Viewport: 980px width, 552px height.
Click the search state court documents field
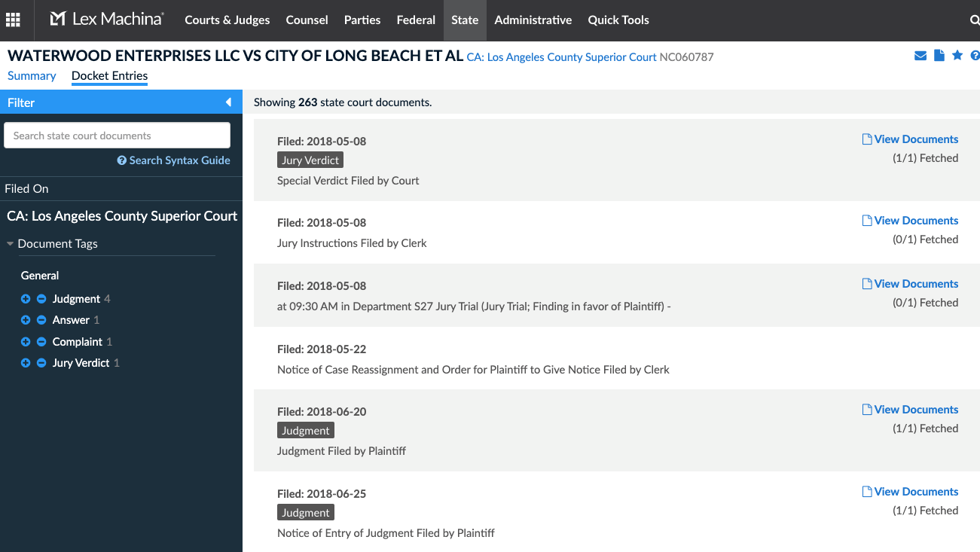pyautogui.click(x=117, y=136)
